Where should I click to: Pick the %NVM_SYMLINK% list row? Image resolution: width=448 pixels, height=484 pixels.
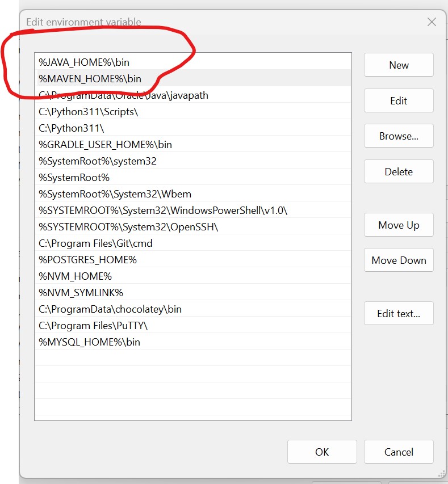[x=81, y=293]
